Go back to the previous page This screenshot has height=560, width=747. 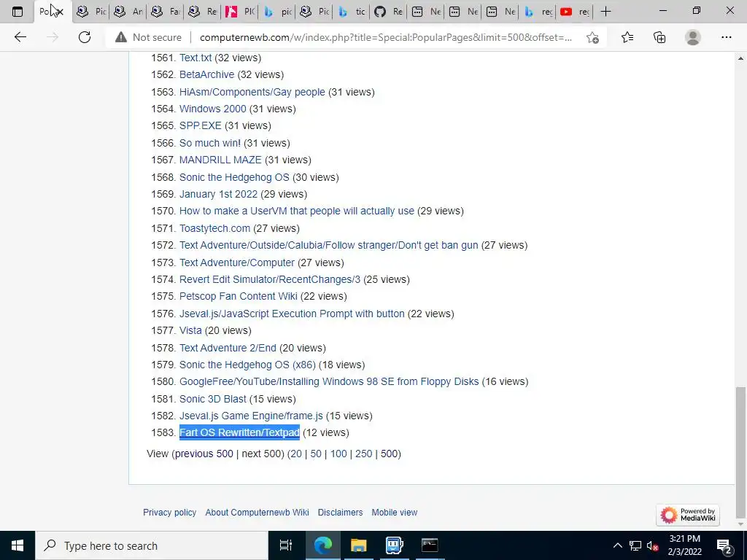(20, 37)
